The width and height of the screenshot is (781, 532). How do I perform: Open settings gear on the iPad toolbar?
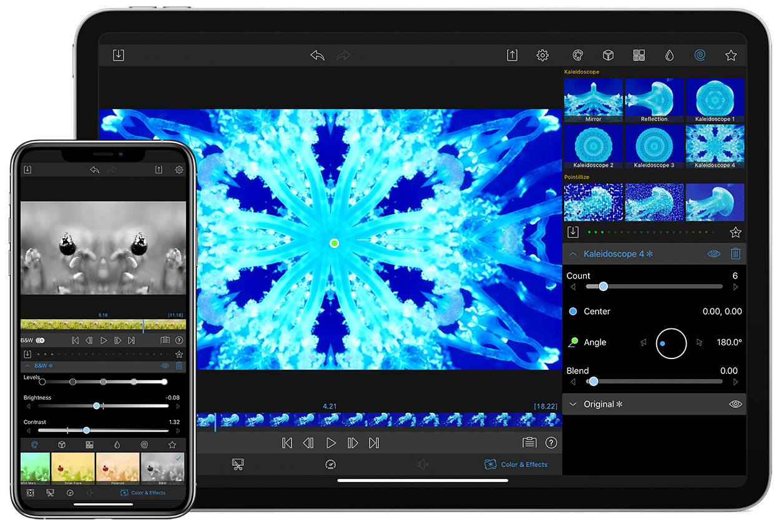click(543, 55)
